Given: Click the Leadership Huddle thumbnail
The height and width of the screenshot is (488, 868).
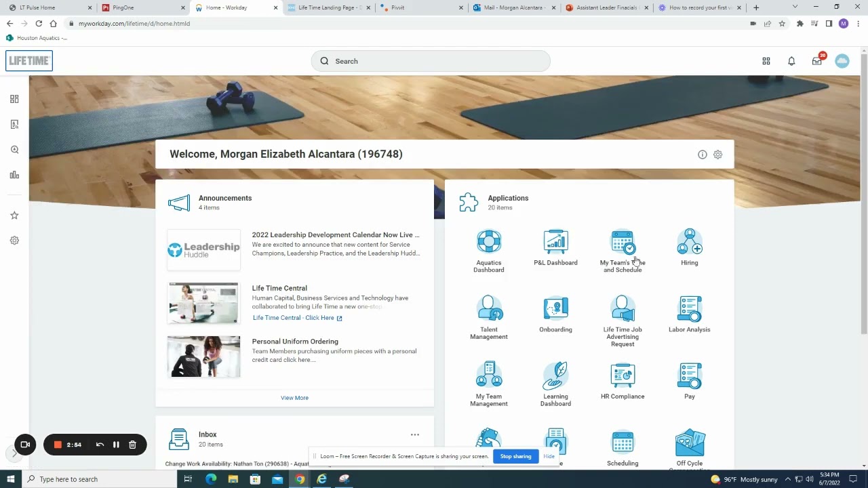Looking at the screenshot, I should [203, 249].
